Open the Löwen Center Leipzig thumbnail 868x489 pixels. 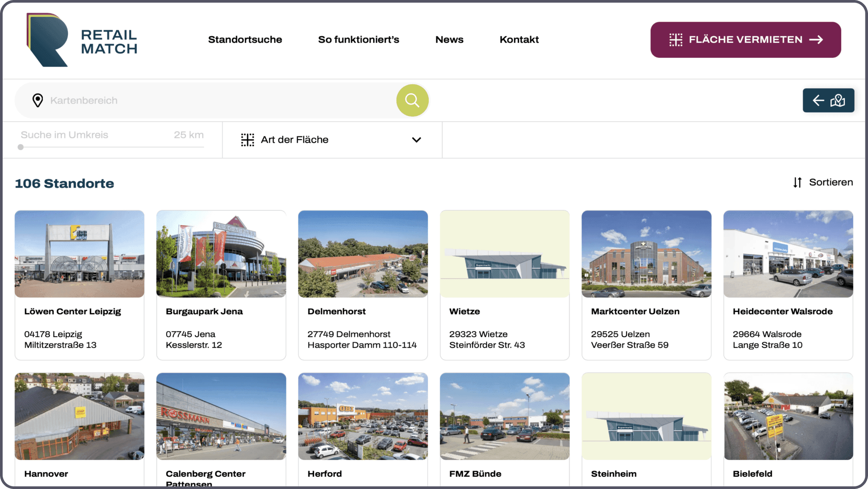(x=79, y=254)
